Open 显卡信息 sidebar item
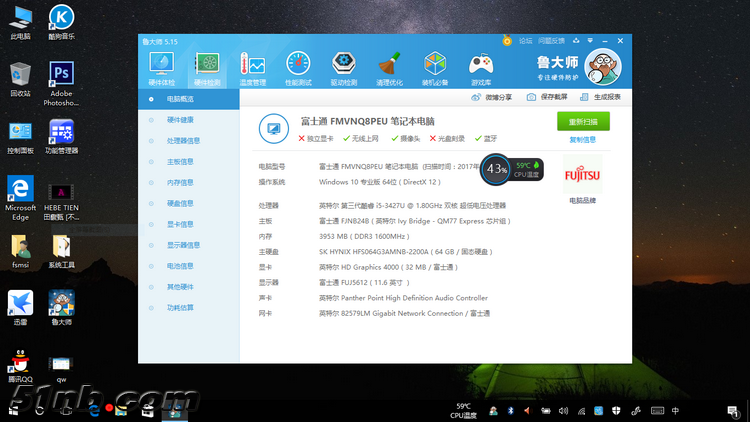This screenshot has width=750, height=422. point(181,224)
